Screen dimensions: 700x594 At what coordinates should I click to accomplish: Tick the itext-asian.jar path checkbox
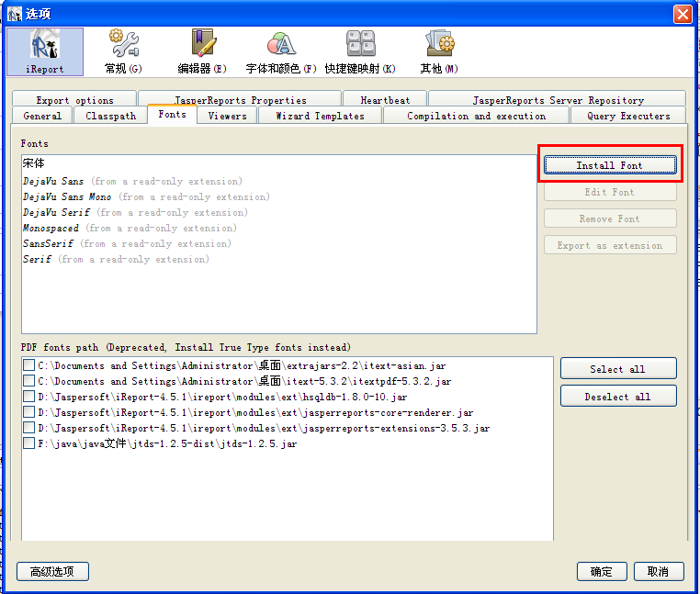click(x=29, y=365)
